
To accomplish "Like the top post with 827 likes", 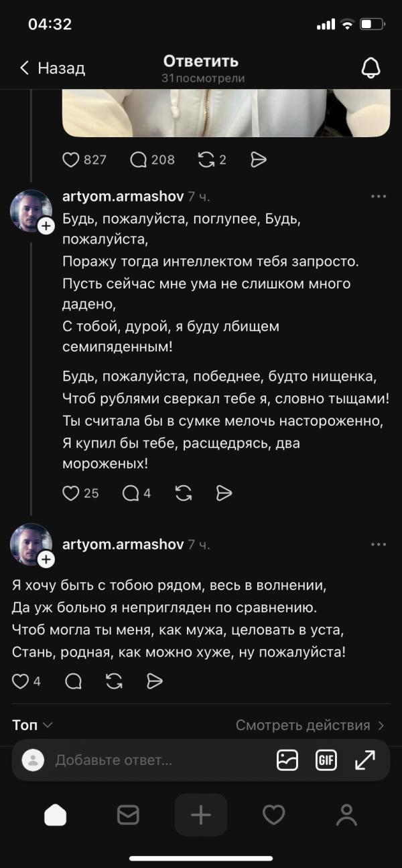I will (71, 159).
